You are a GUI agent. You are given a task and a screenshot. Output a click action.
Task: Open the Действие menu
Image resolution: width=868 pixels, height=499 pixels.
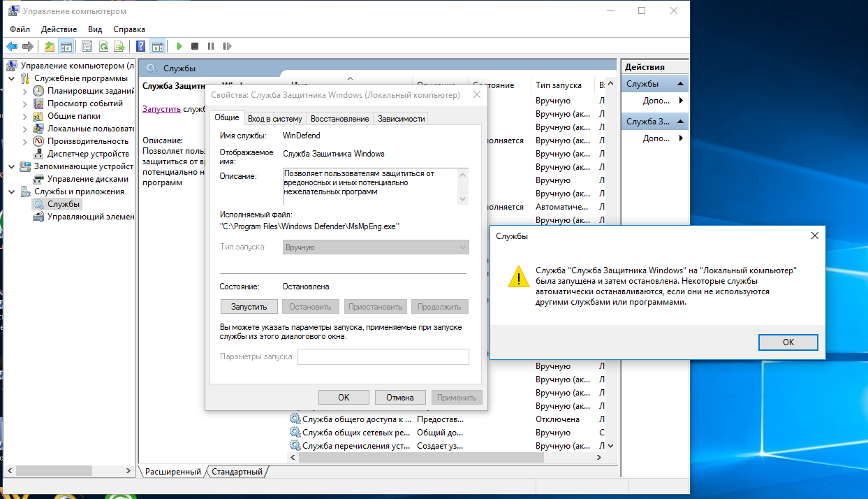59,29
